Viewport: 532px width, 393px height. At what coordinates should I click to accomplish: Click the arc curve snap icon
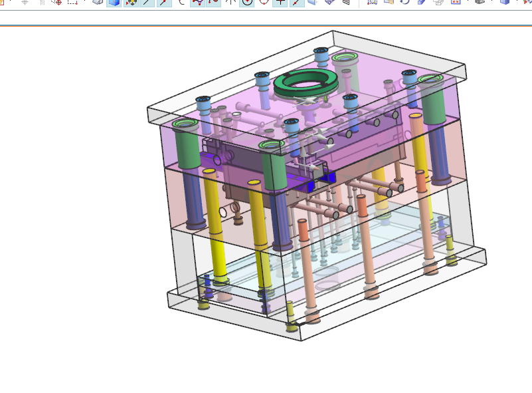(x=181, y=2)
